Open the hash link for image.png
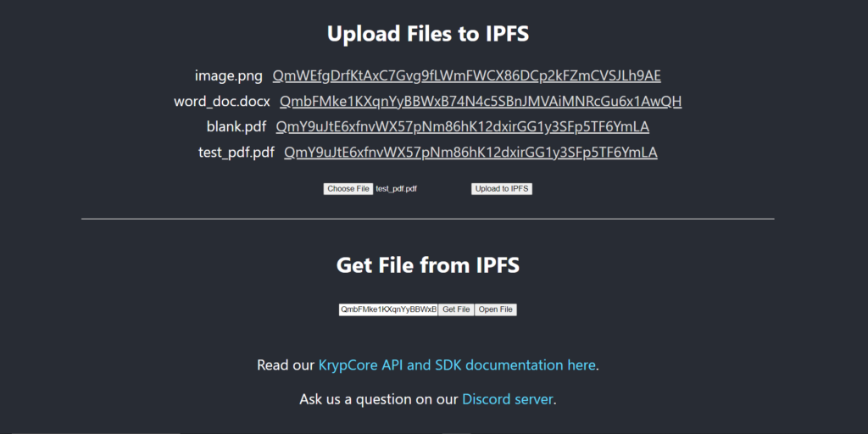 466,76
